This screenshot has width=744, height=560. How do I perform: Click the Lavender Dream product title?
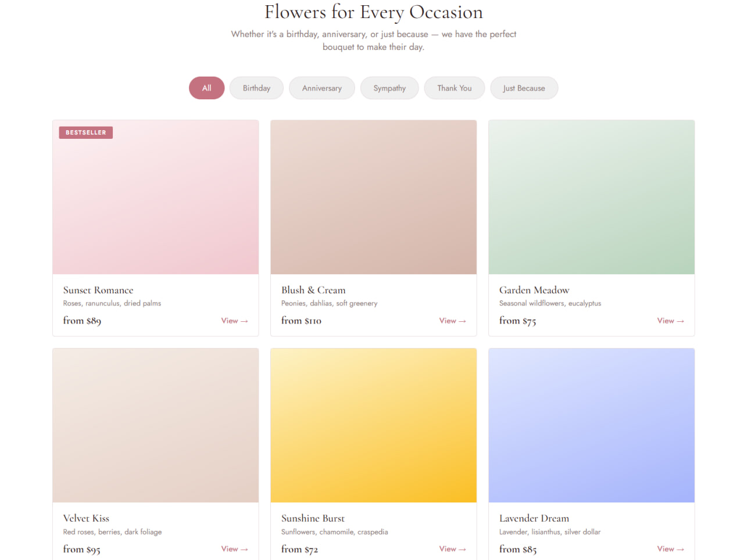(x=534, y=518)
